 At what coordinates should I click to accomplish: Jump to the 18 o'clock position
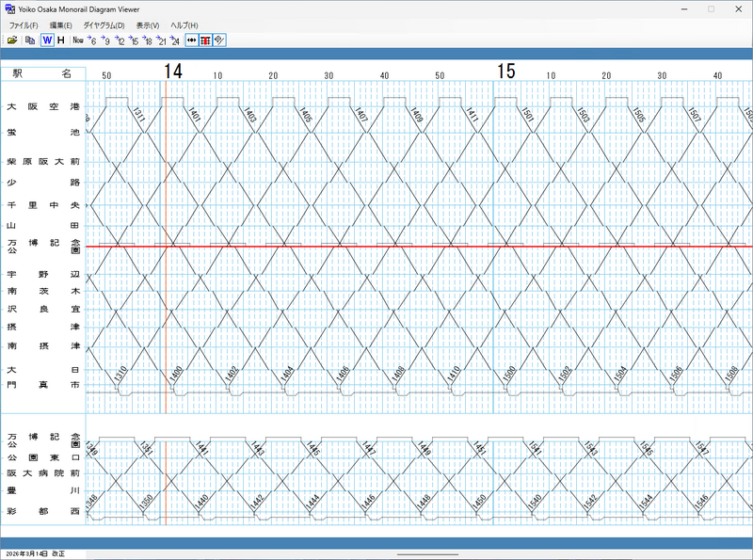point(147,40)
